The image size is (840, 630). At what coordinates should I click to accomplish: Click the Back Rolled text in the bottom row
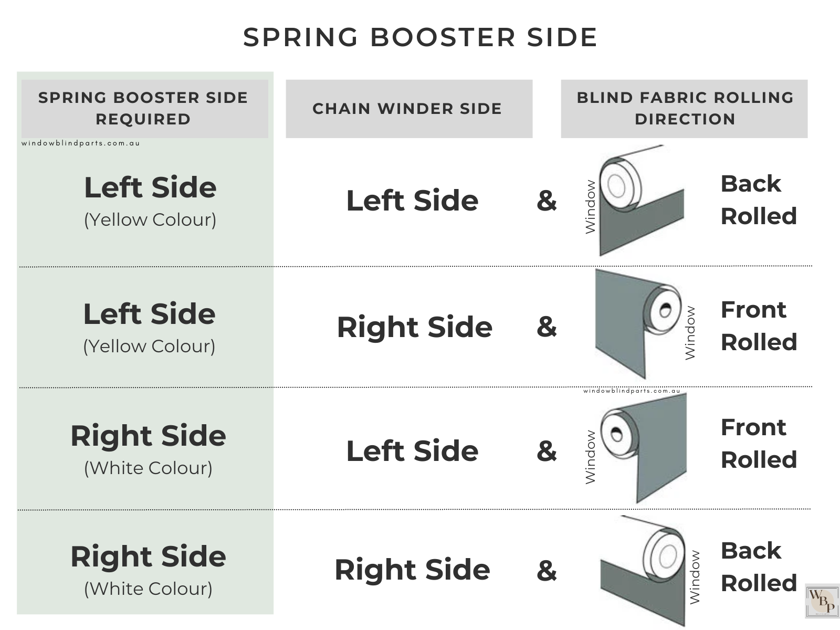point(758,567)
